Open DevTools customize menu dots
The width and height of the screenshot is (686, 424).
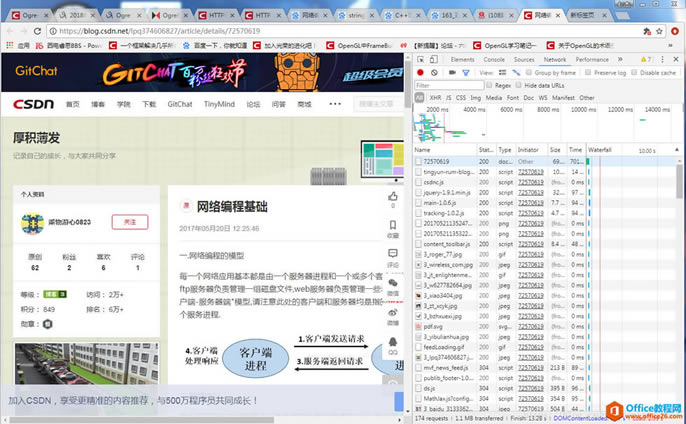coord(662,60)
